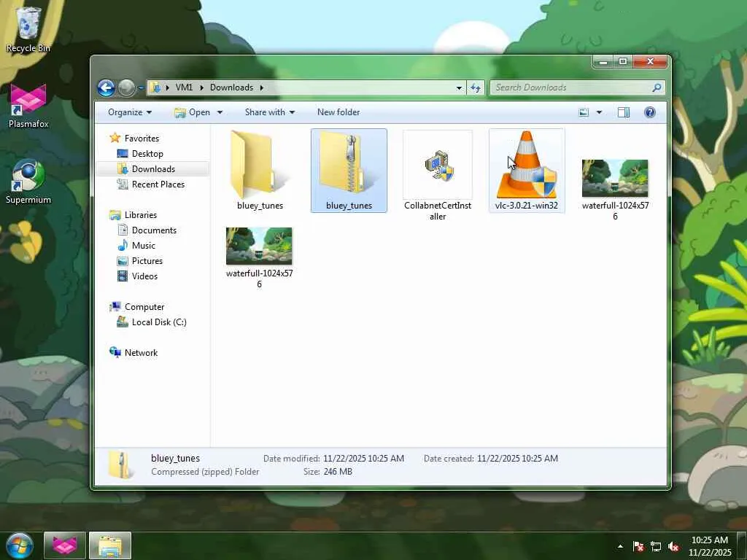Click the muted volume tray icon
The image size is (747, 560).
pos(673,546)
